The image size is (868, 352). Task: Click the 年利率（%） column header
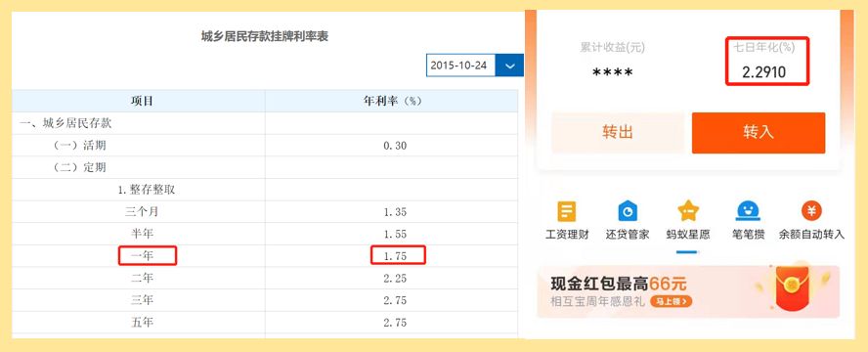click(x=392, y=102)
